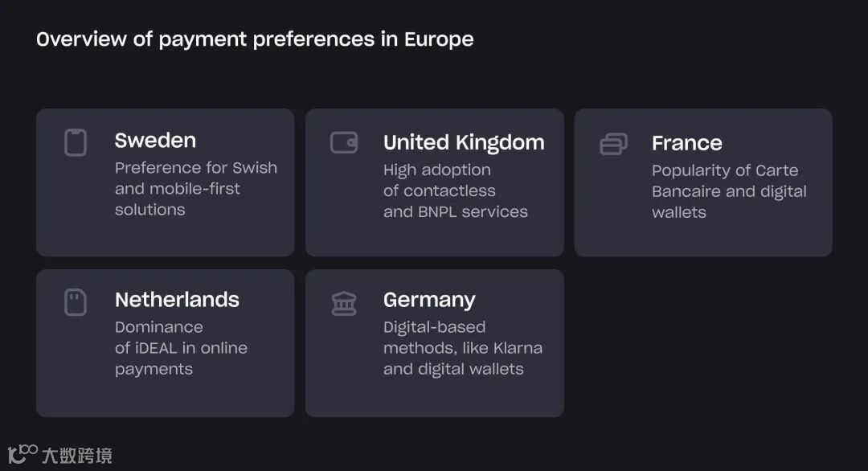Click the 大数跨境 watermark text

coord(77,456)
